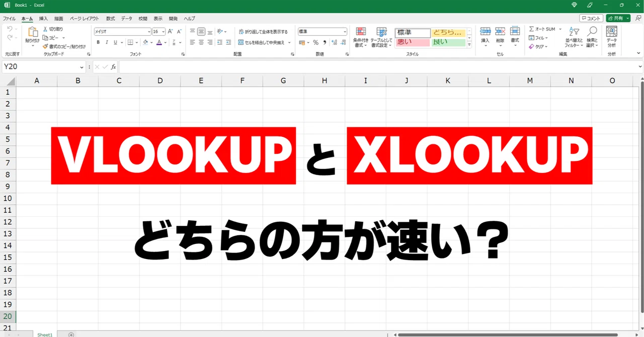The width and height of the screenshot is (644, 337).
Task: Add a new sheet with plus button
Action: pyautogui.click(x=71, y=334)
